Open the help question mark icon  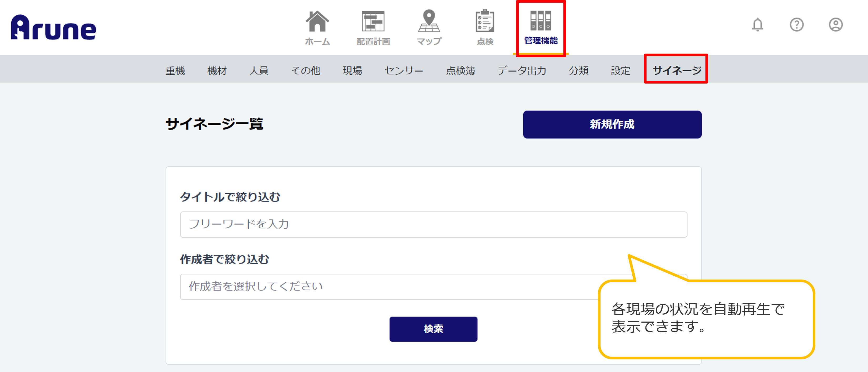[x=796, y=25]
